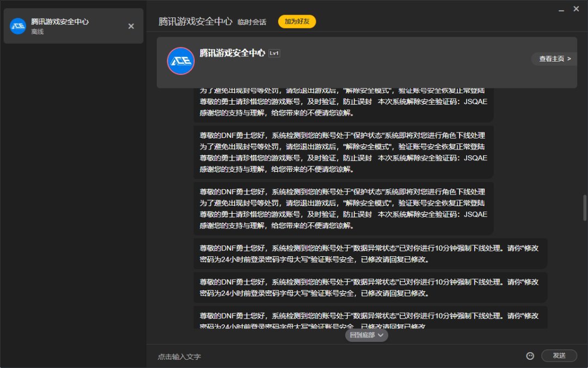Close the chat window
The image size is (588, 368).
[x=577, y=9]
